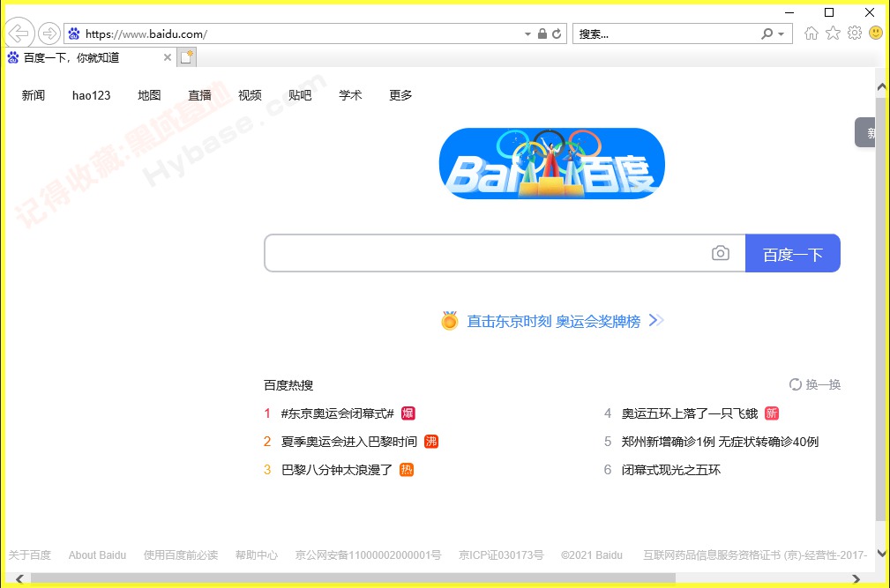Click 换一换 to refresh hot searches
This screenshot has height=588, width=890.
[x=823, y=384]
